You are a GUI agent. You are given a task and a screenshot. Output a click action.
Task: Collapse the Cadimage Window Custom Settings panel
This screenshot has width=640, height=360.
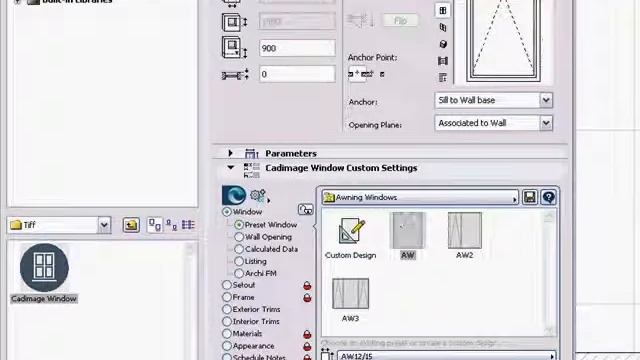tap(231, 168)
